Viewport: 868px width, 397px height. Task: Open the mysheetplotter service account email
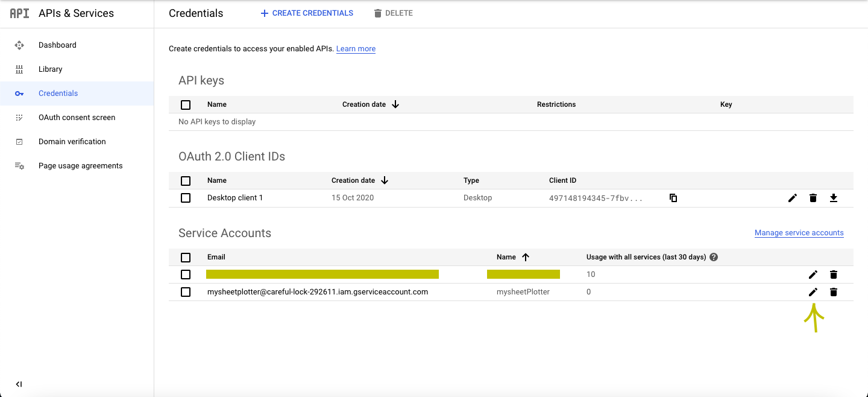pyautogui.click(x=318, y=292)
